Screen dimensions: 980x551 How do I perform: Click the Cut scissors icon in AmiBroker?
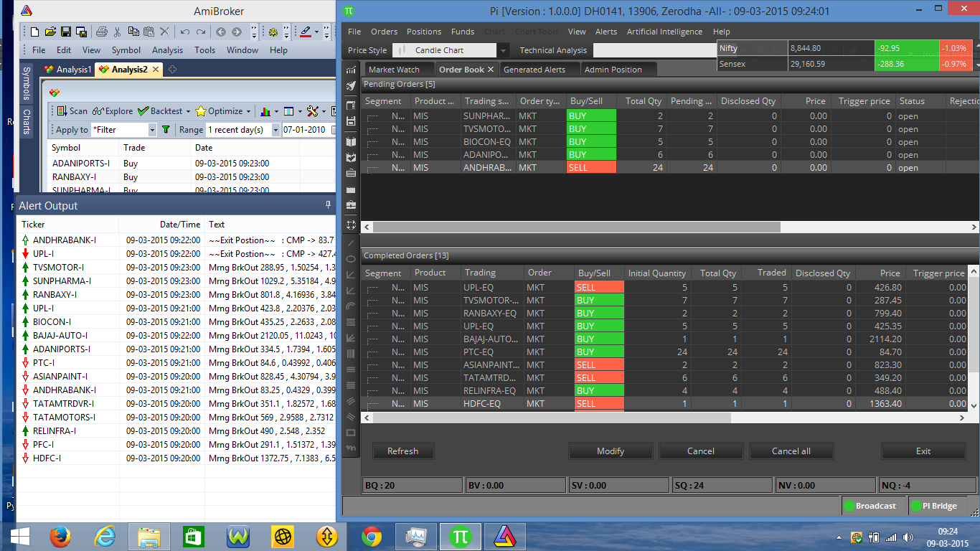[x=118, y=32]
